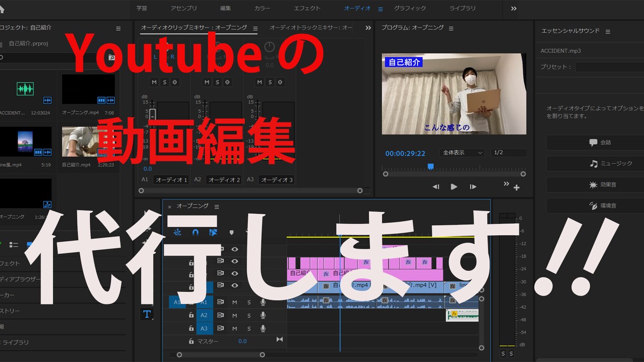This screenshot has width=644, height=362.
Task: Enable voice-over record mic on A1 track
Action: coord(263,302)
